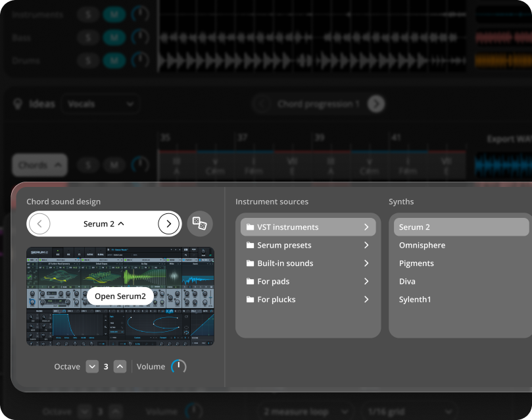
Task: Select Sylenth1 synth
Action: (415, 299)
